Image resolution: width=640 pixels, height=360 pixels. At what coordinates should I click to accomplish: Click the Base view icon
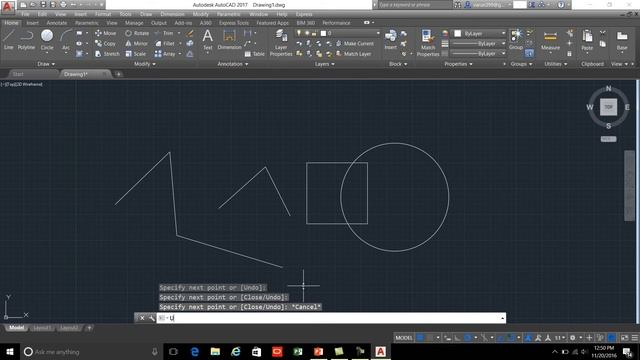point(622,40)
